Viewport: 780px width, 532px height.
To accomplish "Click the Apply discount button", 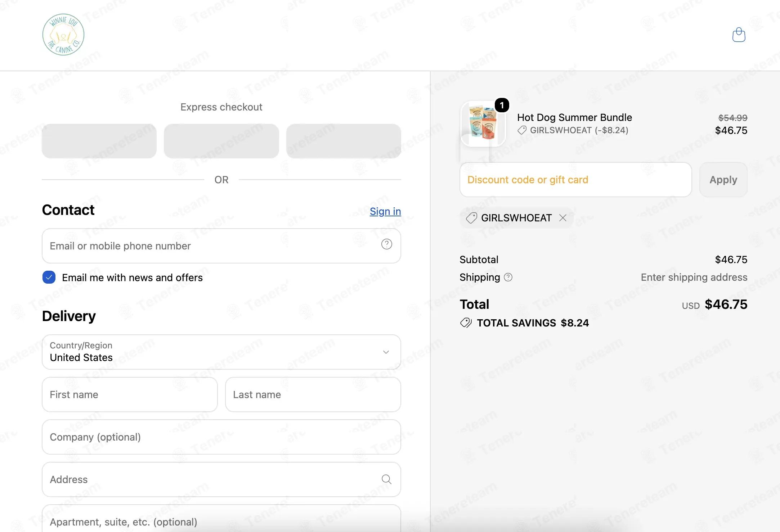I will tap(723, 180).
